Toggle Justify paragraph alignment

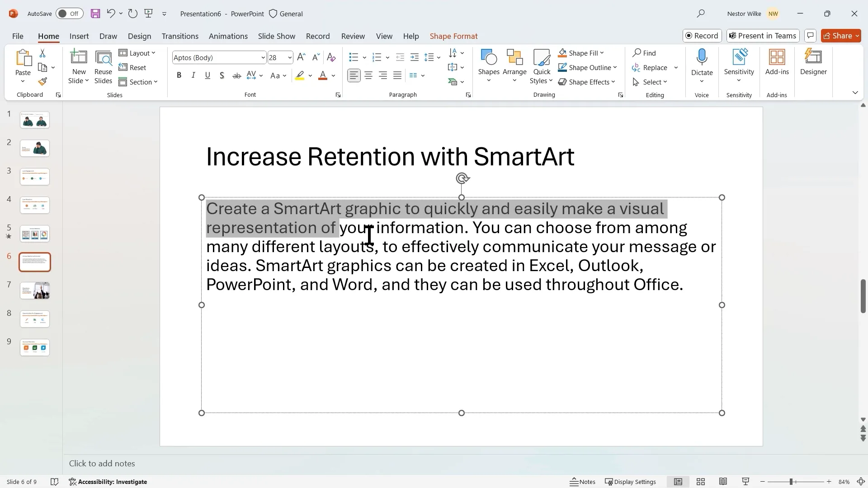point(397,75)
